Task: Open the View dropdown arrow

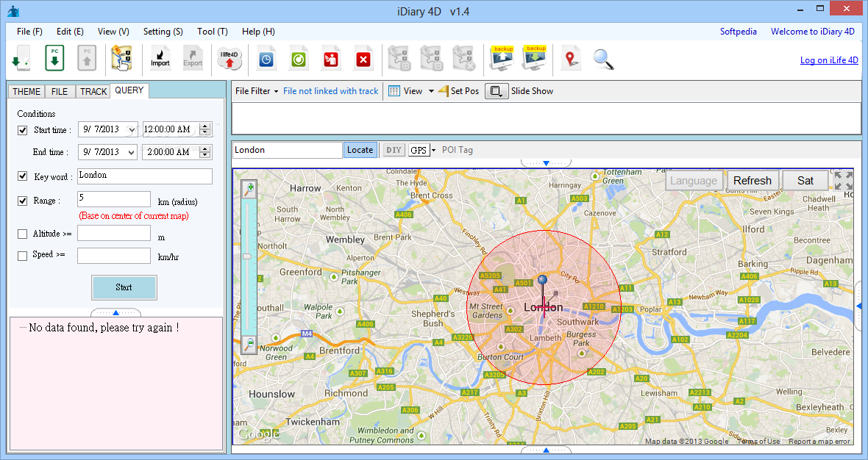Action: pyautogui.click(x=430, y=91)
